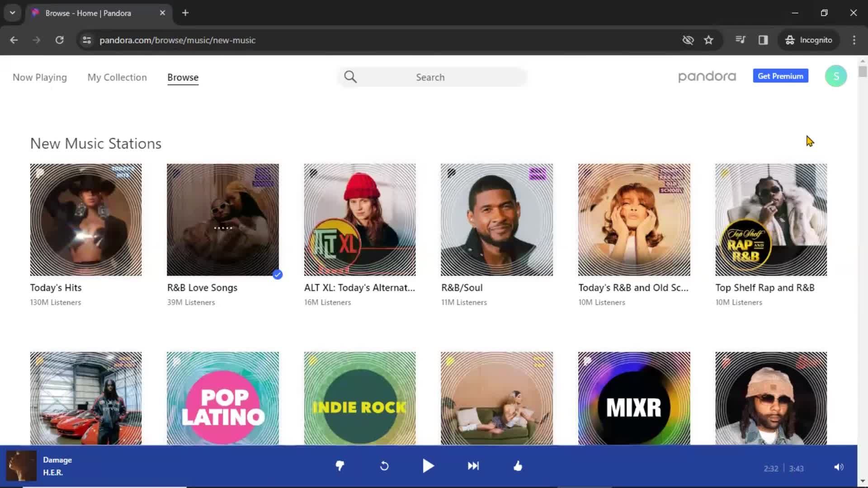This screenshot has width=868, height=488.
Task: Click the song title Damage
Action: (57, 460)
